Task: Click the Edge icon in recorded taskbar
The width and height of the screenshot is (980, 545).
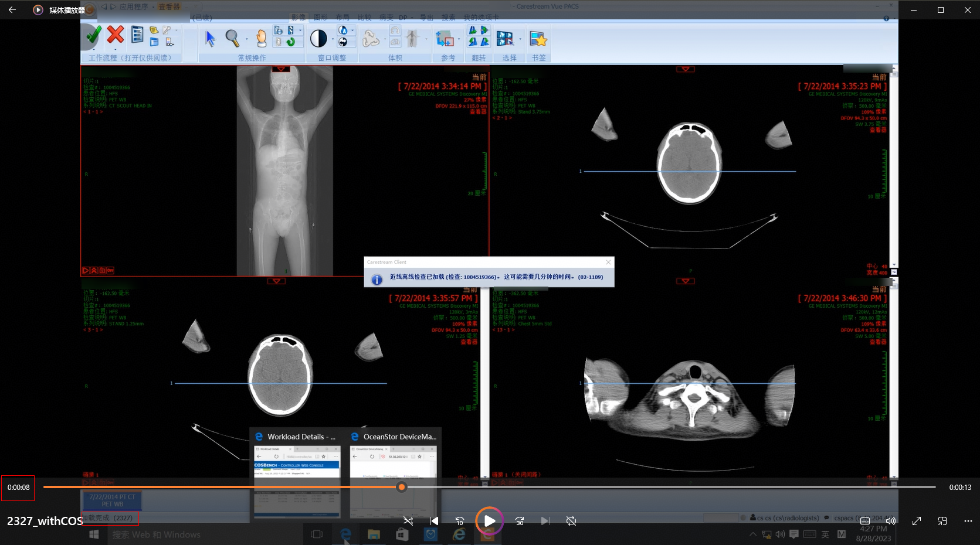Action: [x=346, y=534]
